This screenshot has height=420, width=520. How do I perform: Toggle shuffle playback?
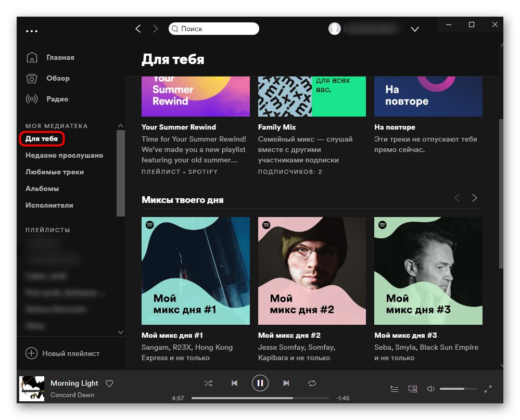click(x=208, y=383)
